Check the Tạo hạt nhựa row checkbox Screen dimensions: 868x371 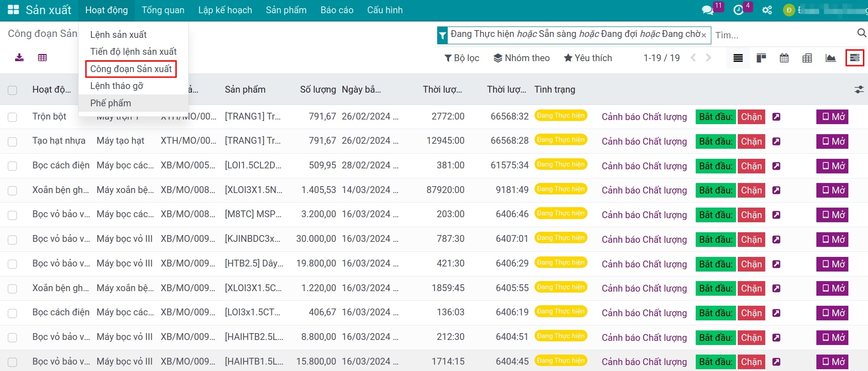(12, 141)
